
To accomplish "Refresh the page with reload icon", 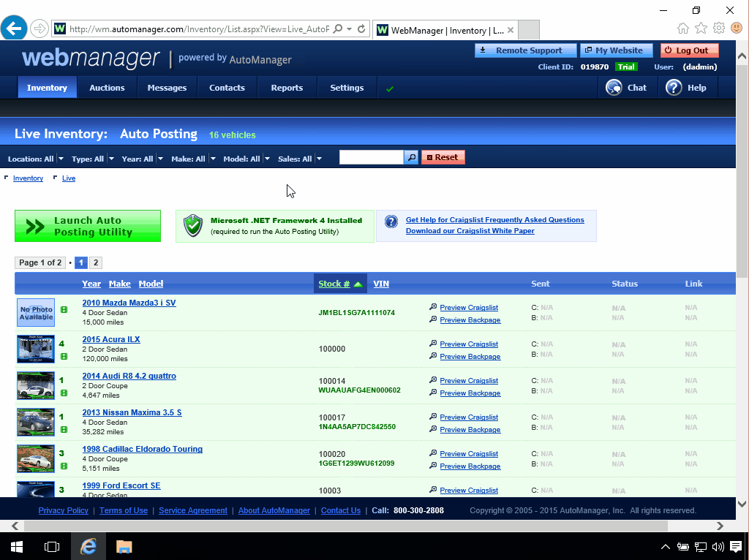I will tap(361, 29).
